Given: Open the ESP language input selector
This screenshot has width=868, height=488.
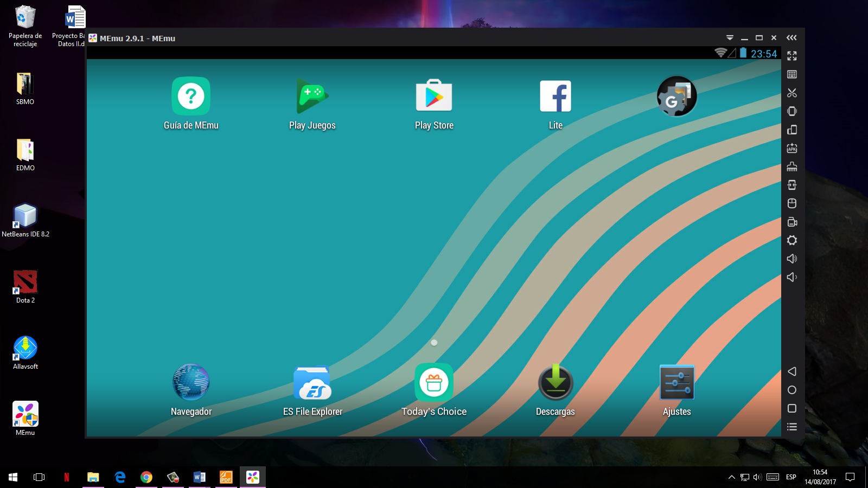Looking at the screenshot, I should pyautogui.click(x=791, y=477).
